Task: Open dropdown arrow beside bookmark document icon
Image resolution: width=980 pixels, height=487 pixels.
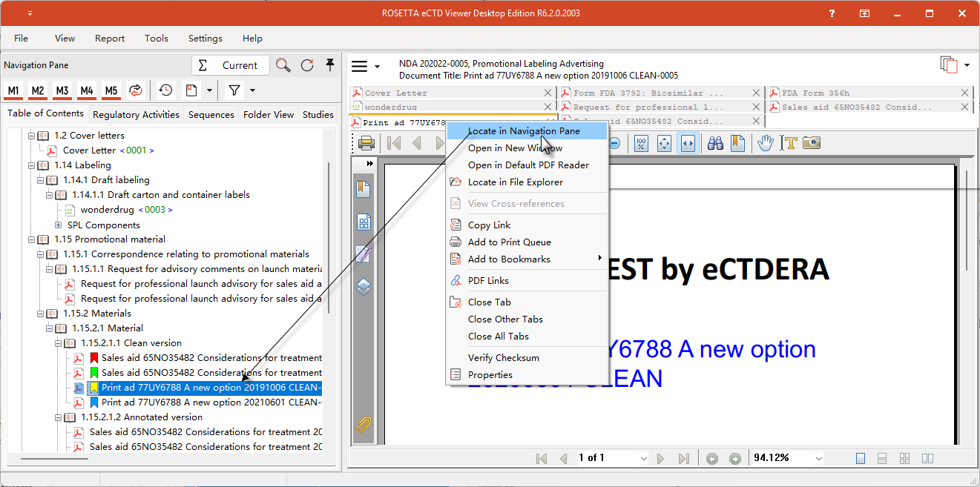Action: [x=209, y=90]
